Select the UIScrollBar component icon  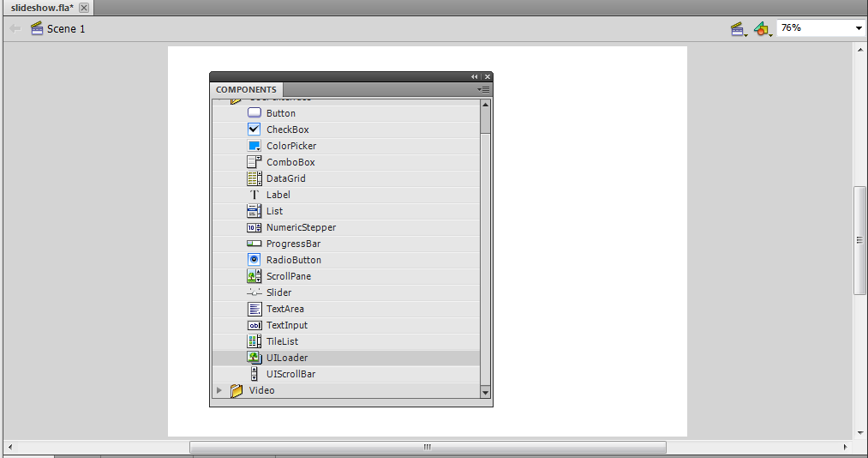(x=254, y=374)
